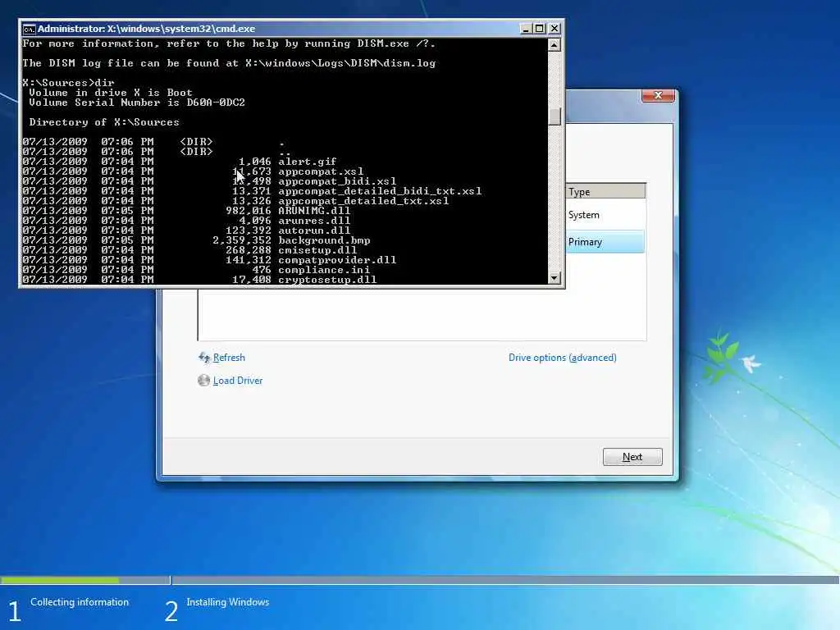
Task: Click the Type column header
Action: [606, 191]
